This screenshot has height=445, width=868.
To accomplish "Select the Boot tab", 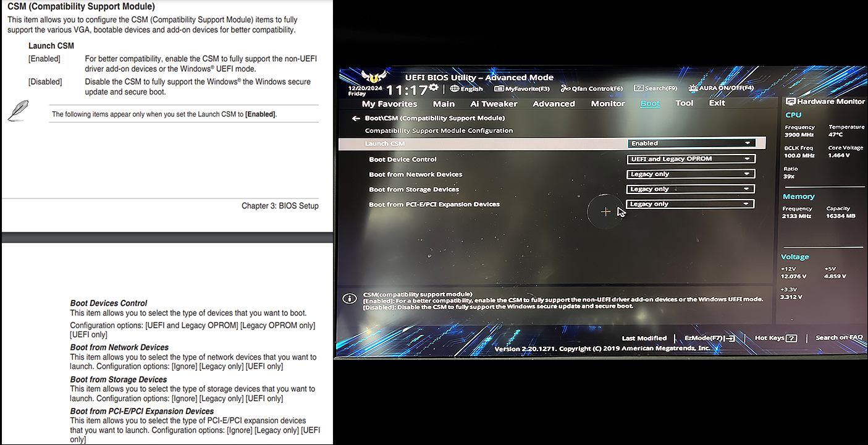I will pyautogui.click(x=650, y=103).
